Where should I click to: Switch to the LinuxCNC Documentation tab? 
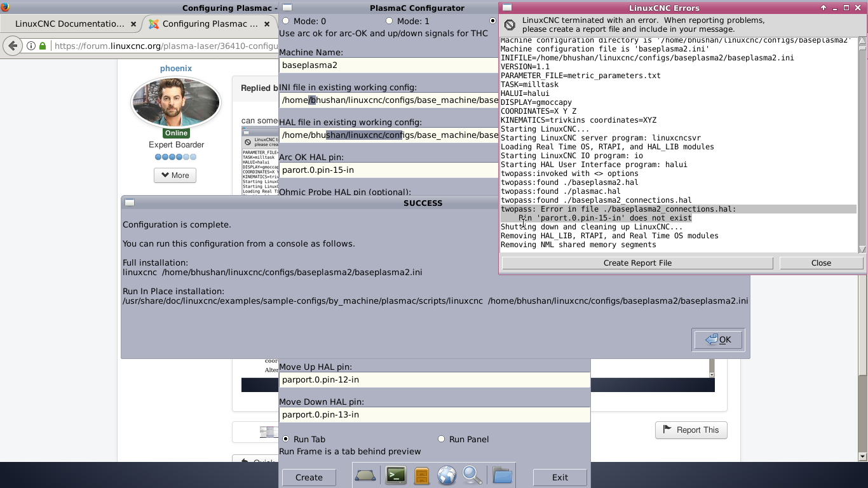(x=70, y=24)
